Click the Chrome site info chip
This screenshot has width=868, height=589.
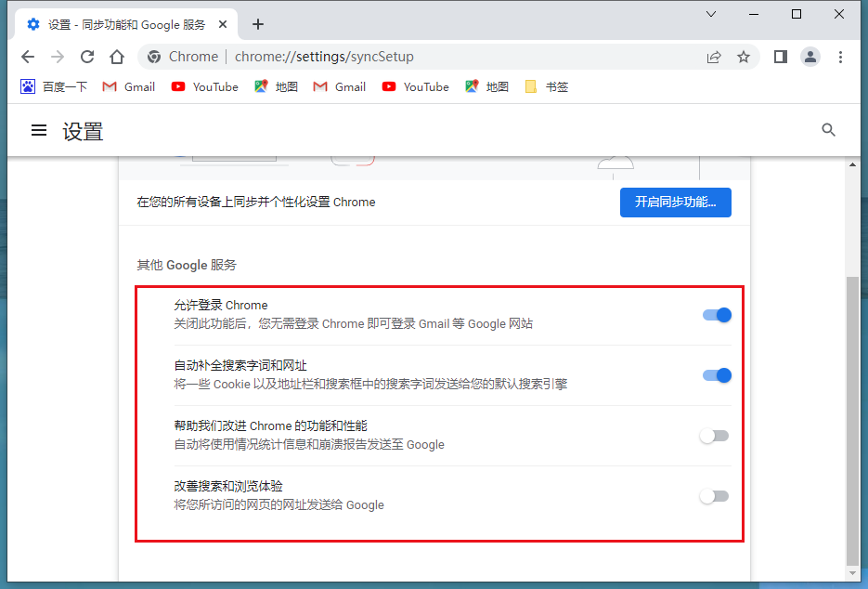183,57
